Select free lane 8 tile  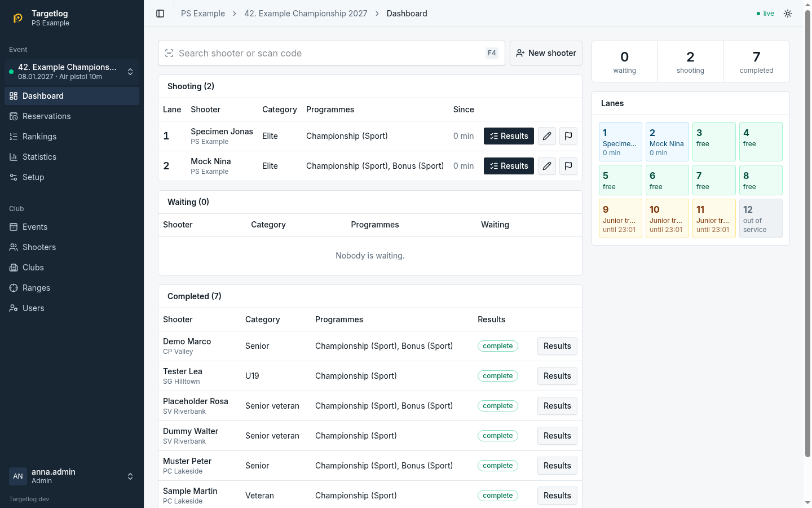pos(761,180)
